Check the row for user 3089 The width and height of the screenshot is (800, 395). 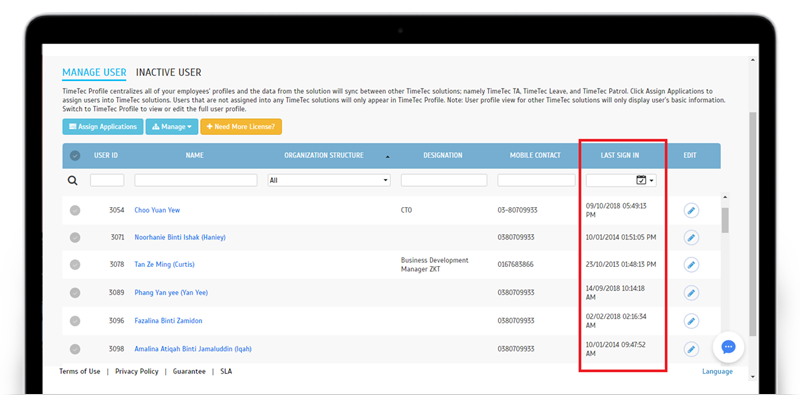[x=75, y=293]
